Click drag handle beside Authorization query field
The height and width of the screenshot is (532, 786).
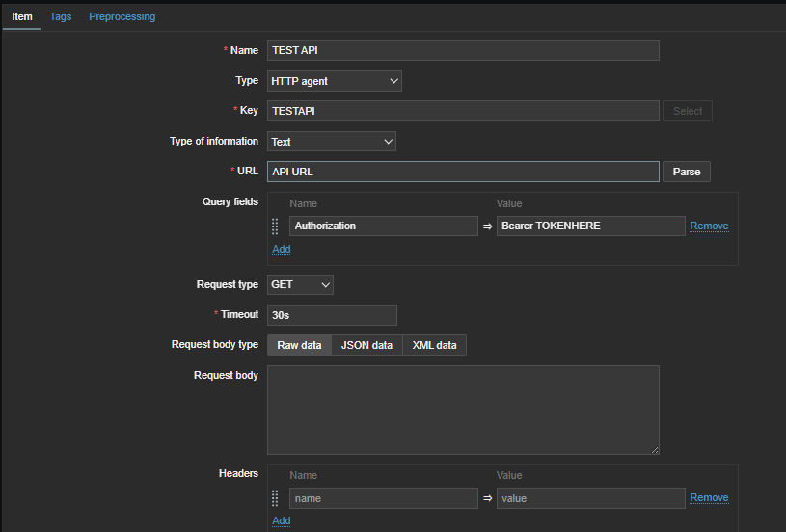pos(275,226)
